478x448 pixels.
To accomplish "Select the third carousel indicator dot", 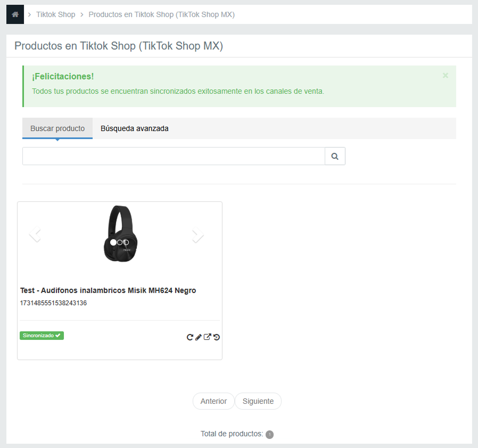I will [x=126, y=242].
